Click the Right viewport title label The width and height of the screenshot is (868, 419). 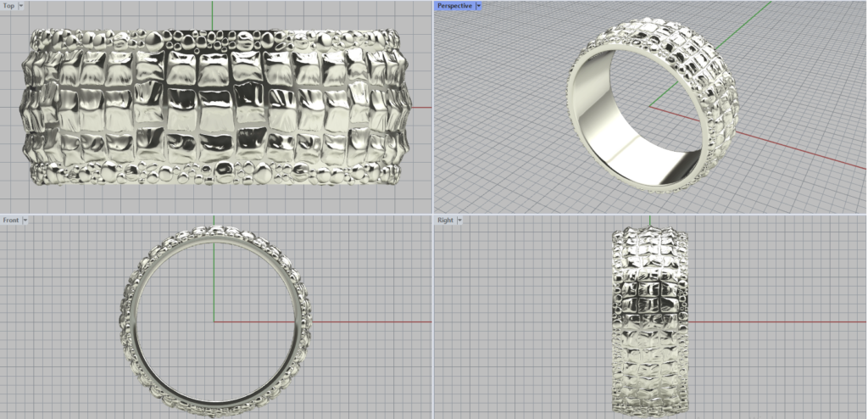[x=445, y=221]
